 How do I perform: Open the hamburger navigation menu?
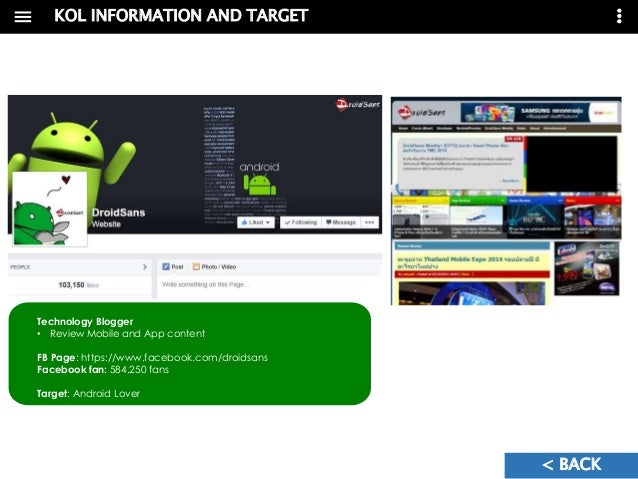(x=23, y=17)
